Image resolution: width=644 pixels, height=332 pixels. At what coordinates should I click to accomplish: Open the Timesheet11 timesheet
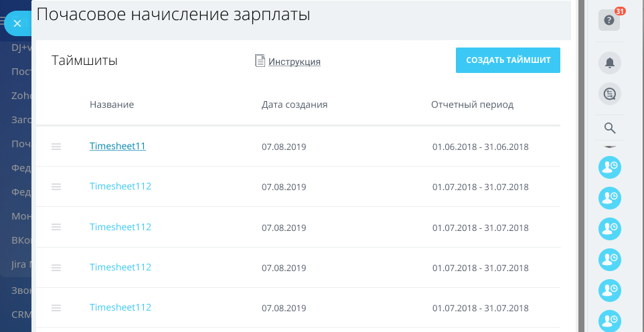click(x=118, y=146)
